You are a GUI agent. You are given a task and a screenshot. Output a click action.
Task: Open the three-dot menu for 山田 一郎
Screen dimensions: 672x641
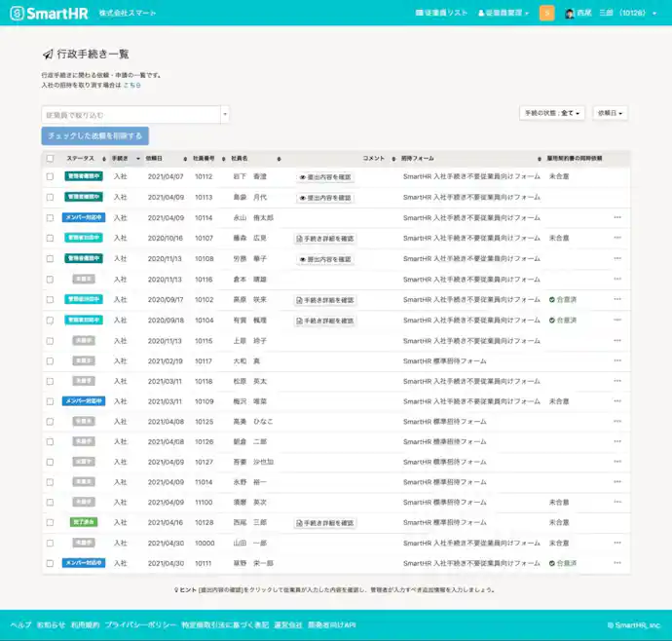click(x=616, y=543)
